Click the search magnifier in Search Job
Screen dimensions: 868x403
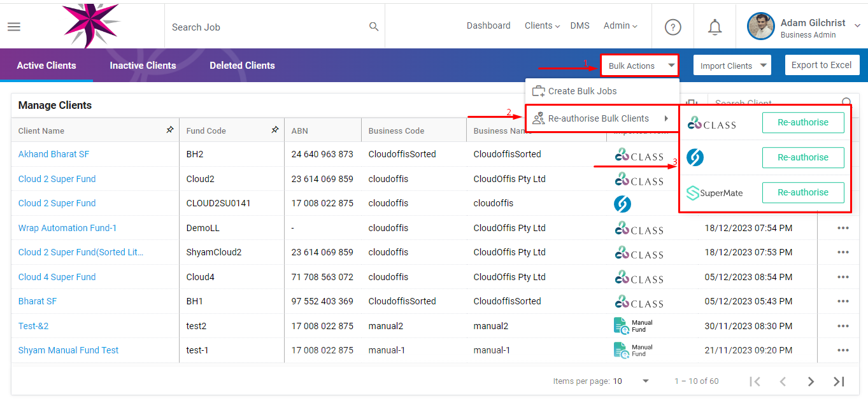point(374,27)
